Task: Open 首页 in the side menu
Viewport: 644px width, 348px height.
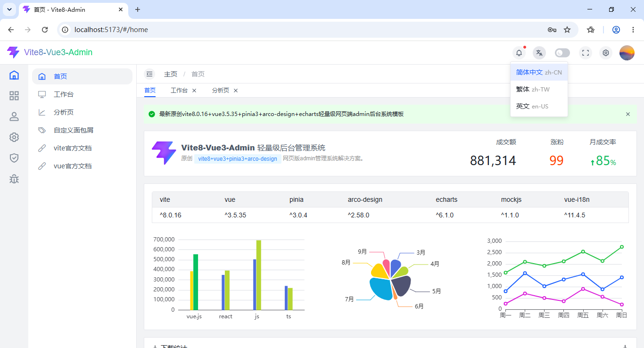Action: click(82, 76)
